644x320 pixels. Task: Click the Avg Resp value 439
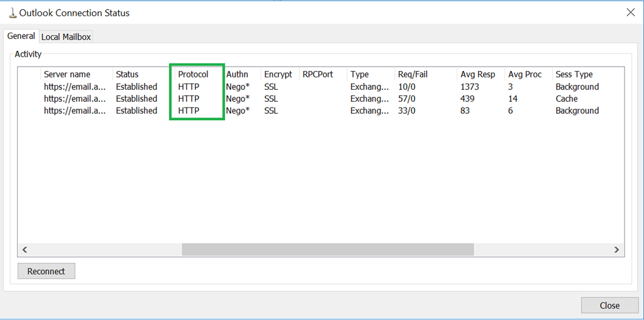pos(467,99)
